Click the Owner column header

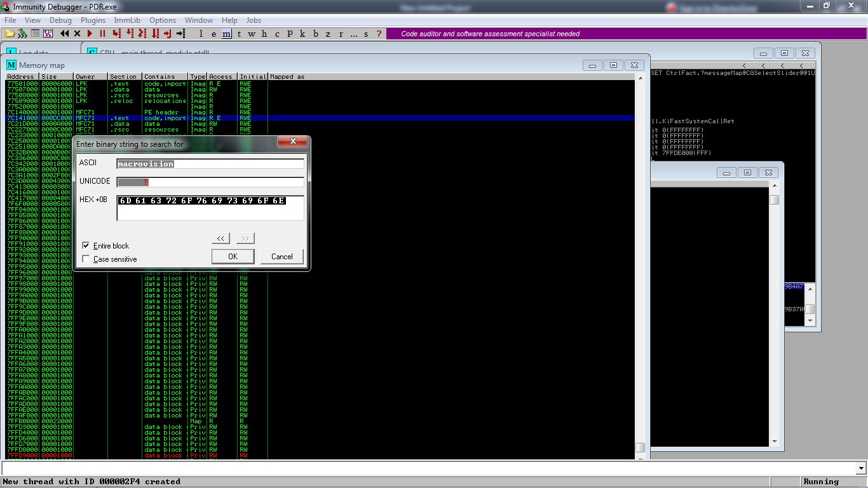[x=90, y=77]
